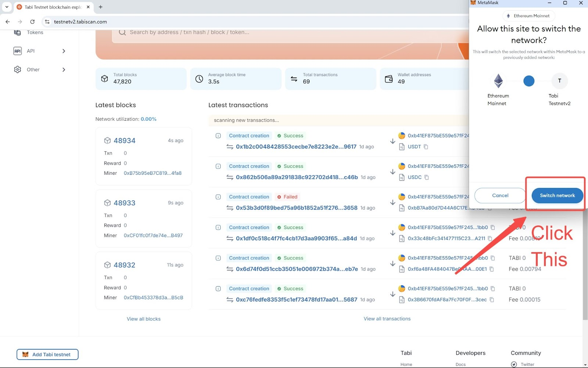Click the Add Tabi testnet button
588x368 pixels.
pos(47,354)
